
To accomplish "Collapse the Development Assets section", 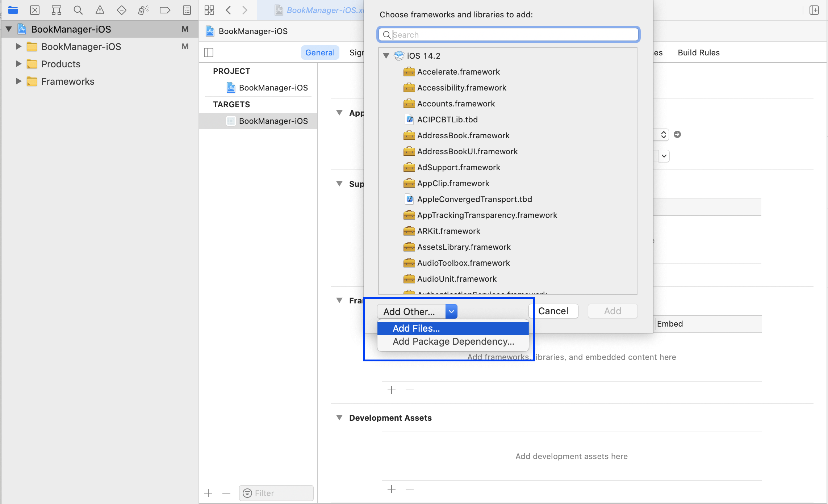I will tap(339, 417).
